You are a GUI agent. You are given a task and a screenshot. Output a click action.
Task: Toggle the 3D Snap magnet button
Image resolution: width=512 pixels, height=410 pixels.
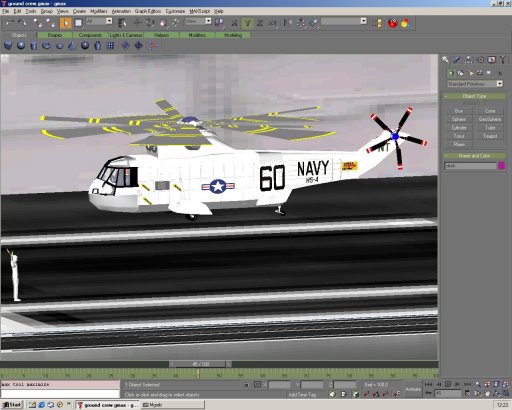coord(366,394)
